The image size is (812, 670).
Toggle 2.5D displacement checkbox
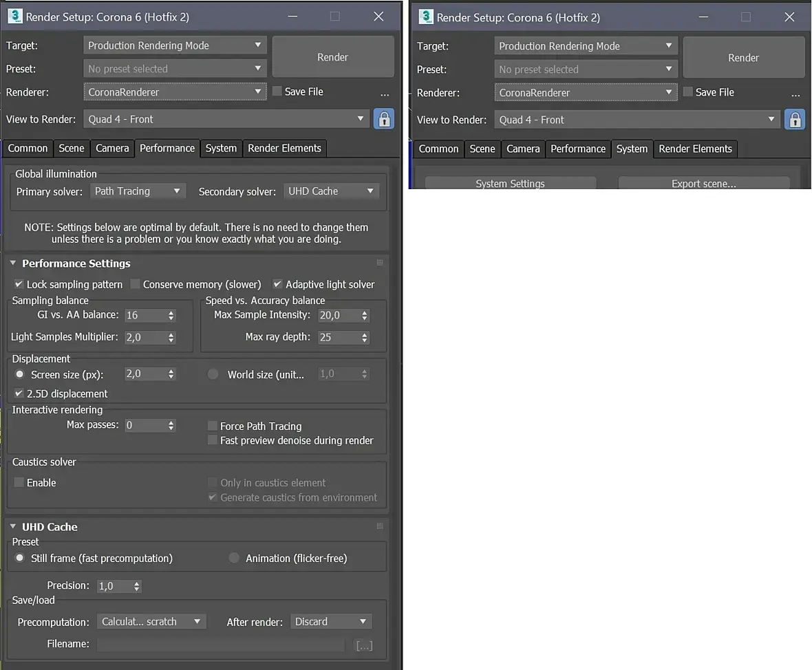pyautogui.click(x=19, y=393)
